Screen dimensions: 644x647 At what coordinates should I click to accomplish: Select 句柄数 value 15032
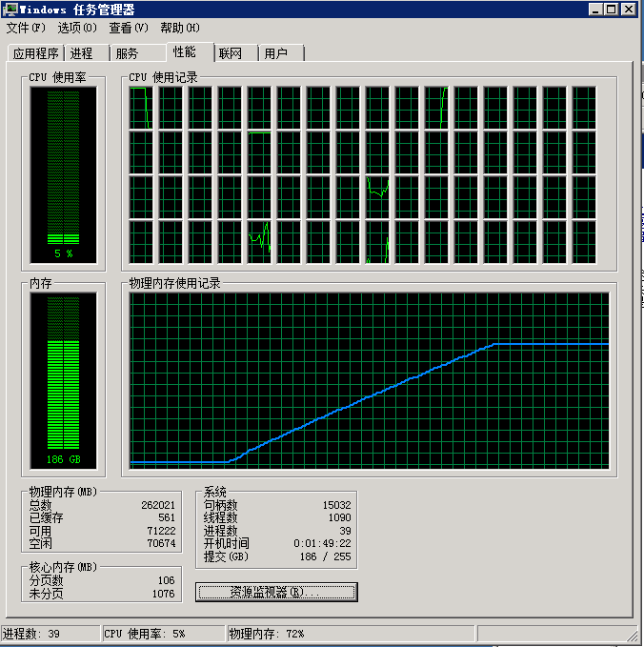point(336,505)
